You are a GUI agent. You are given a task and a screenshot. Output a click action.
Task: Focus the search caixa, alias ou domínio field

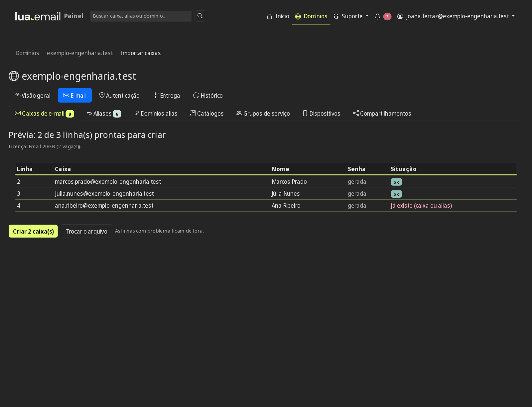[141, 16]
